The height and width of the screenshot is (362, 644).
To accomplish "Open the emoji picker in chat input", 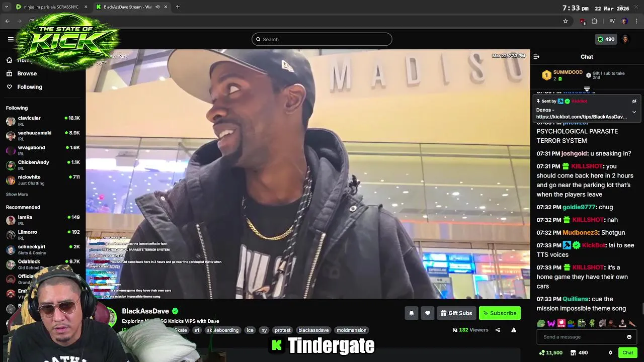I will click(x=629, y=337).
